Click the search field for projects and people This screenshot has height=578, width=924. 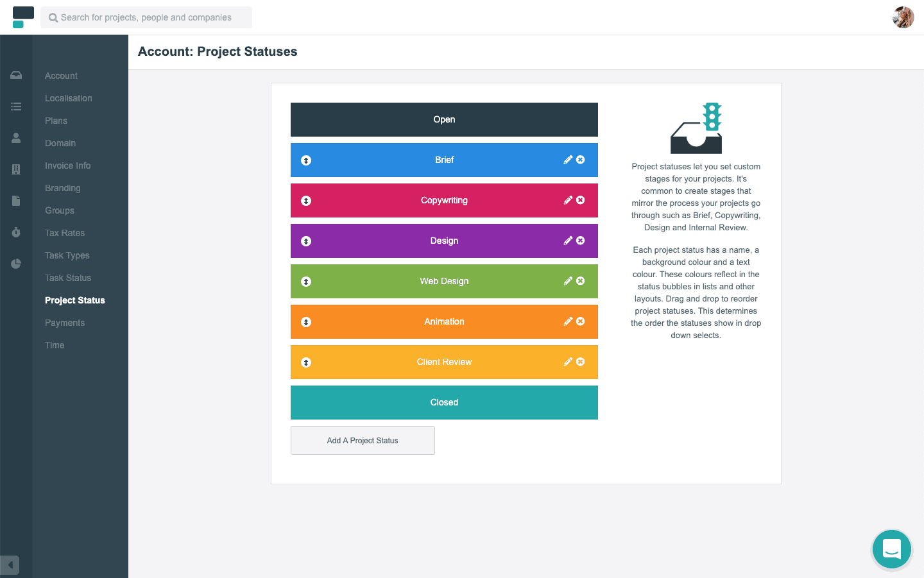click(146, 17)
